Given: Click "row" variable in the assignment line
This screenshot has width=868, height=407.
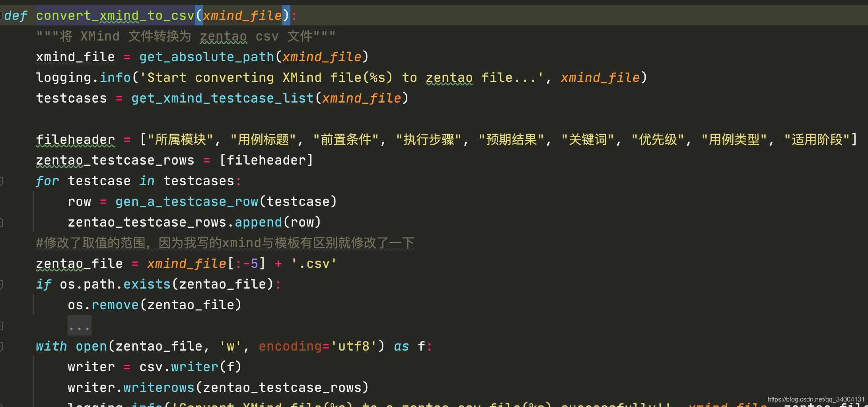Looking at the screenshot, I should tap(79, 202).
